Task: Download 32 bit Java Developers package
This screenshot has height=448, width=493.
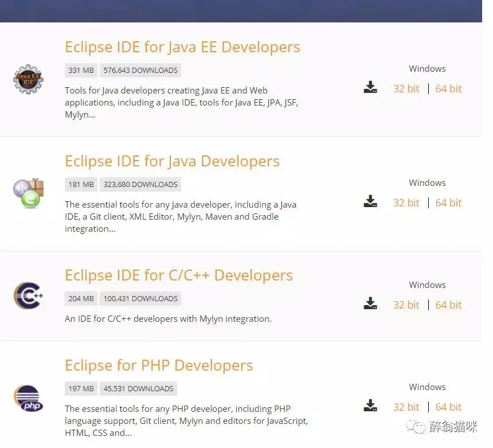Action: coord(406,203)
